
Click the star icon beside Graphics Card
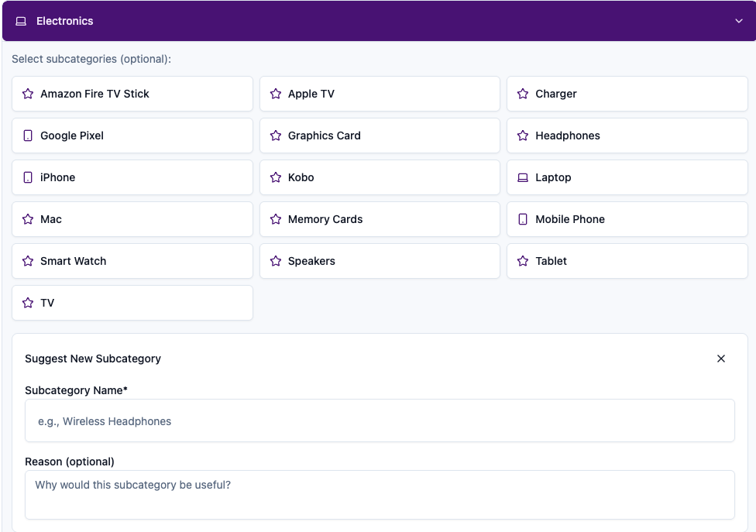pos(276,136)
